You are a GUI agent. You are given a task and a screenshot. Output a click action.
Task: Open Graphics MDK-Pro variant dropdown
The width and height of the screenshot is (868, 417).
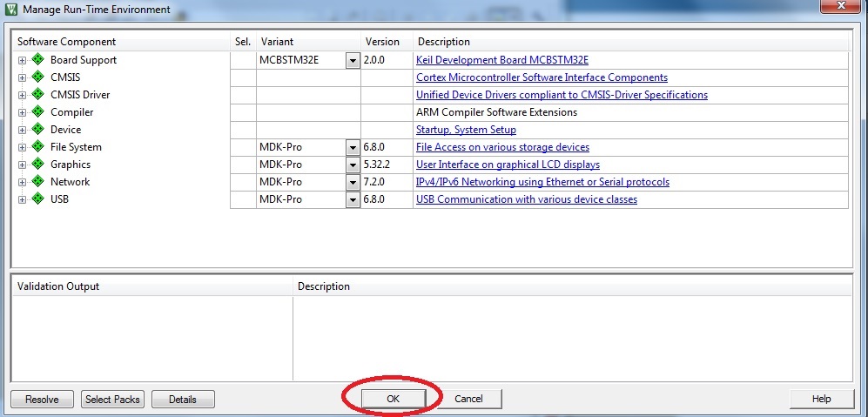pos(353,165)
